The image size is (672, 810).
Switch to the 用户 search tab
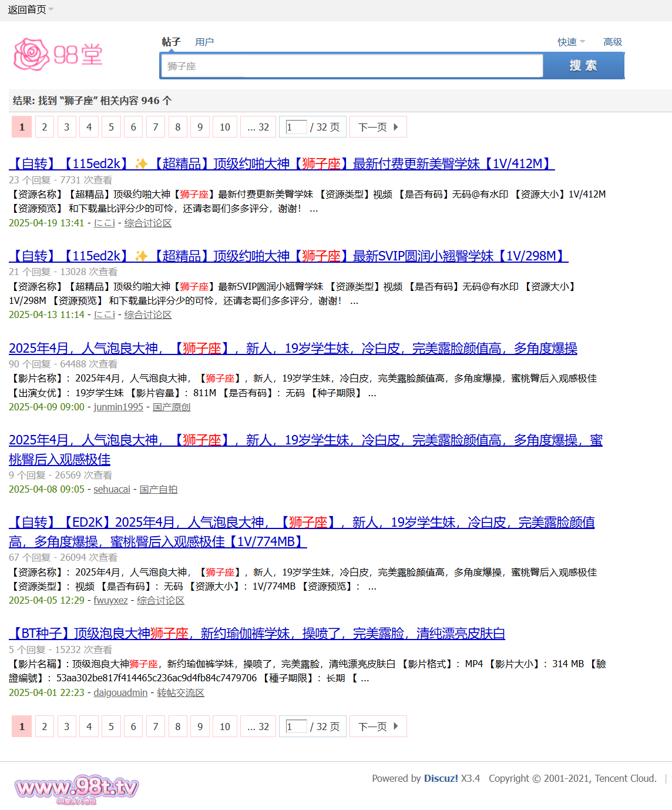tap(204, 42)
